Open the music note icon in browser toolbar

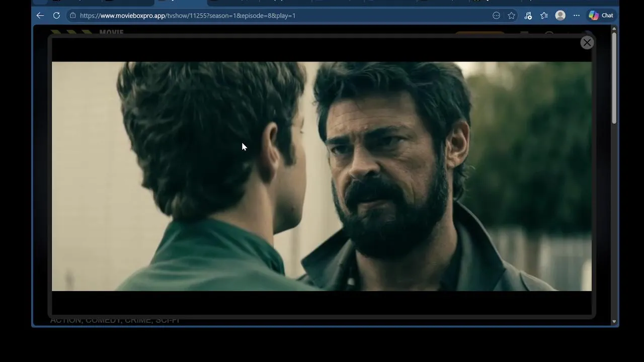click(528, 16)
